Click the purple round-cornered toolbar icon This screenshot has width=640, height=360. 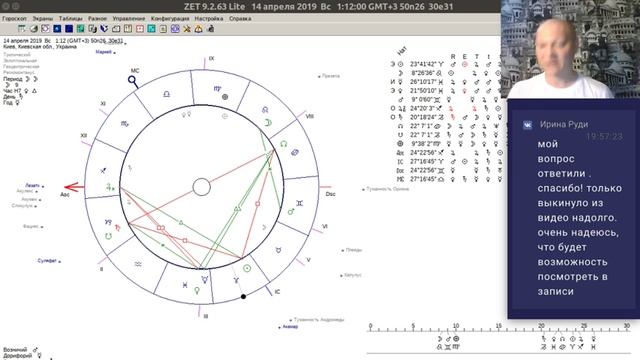(x=175, y=29)
